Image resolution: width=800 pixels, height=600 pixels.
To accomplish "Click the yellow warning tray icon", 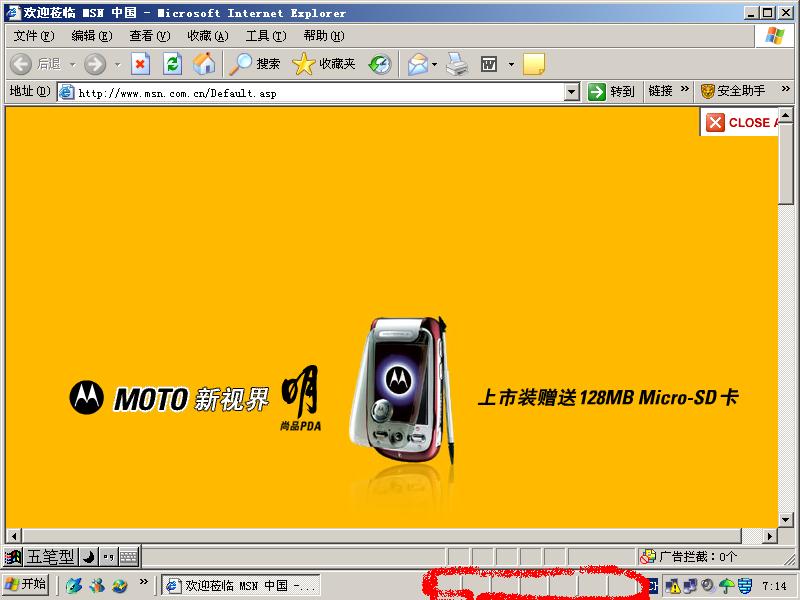I will 673,586.
